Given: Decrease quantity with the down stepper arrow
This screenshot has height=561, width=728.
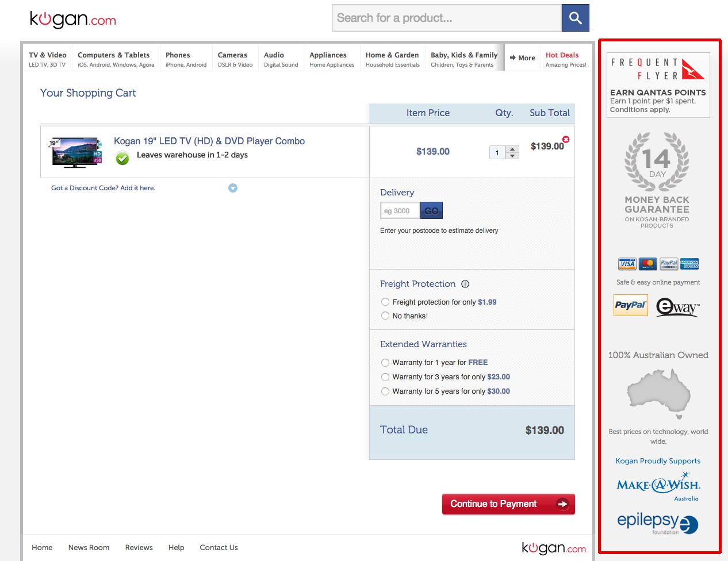Looking at the screenshot, I should click(x=512, y=156).
